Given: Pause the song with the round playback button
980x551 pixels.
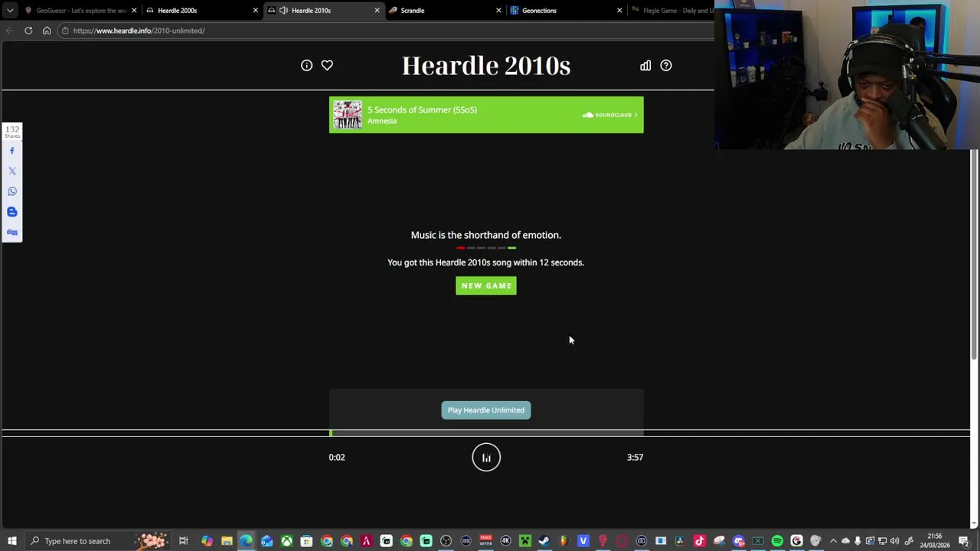Looking at the screenshot, I should (x=486, y=458).
